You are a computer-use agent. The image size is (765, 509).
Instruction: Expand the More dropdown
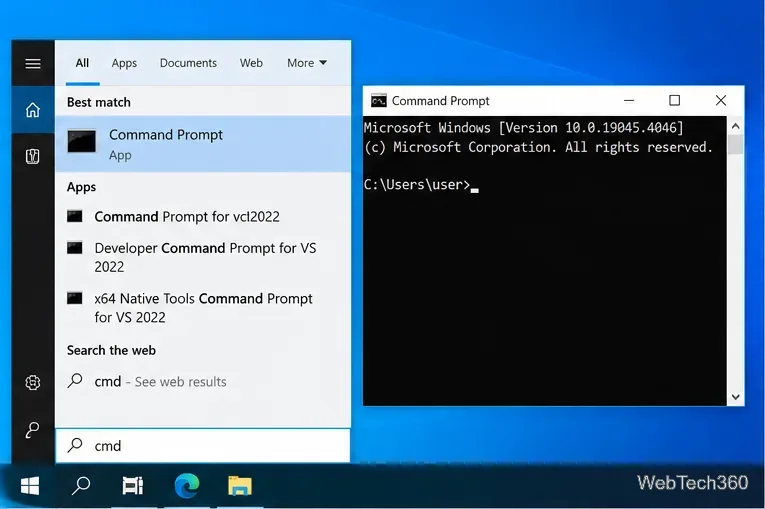(x=307, y=63)
